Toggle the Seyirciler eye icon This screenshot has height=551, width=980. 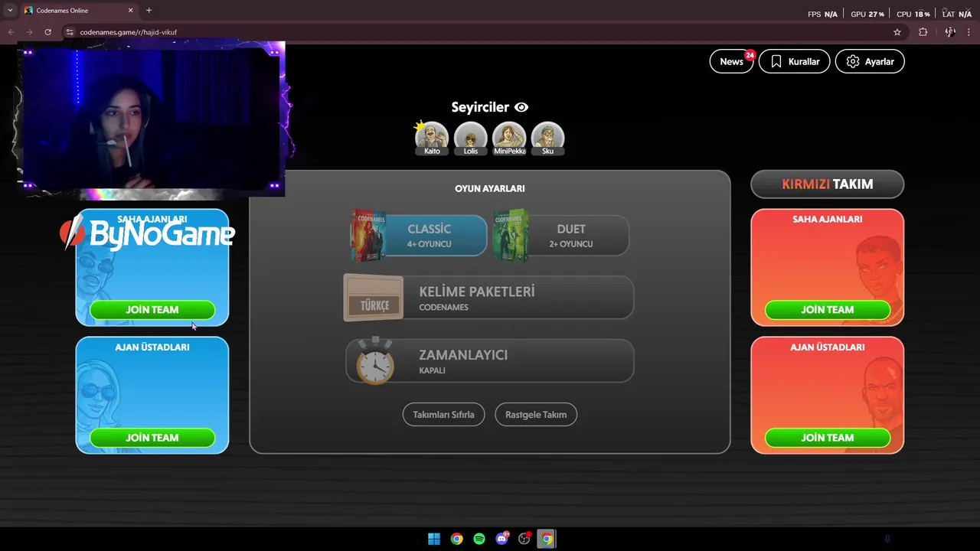point(521,108)
